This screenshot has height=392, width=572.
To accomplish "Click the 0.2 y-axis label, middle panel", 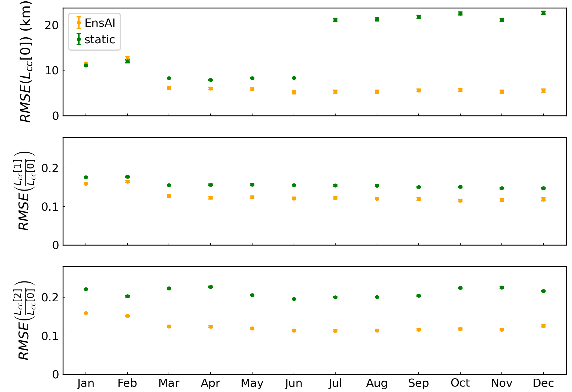I will (x=50, y=168).
